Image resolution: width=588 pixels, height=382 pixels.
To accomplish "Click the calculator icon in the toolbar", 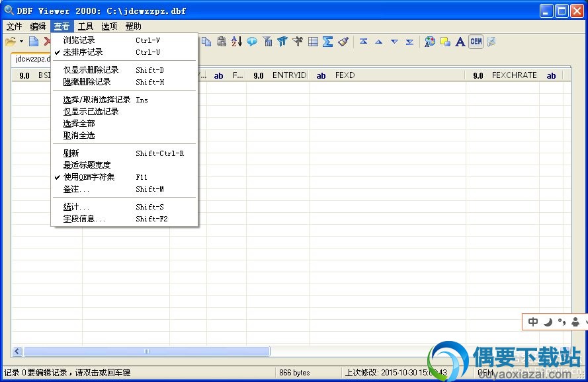I will pos(268,41).
